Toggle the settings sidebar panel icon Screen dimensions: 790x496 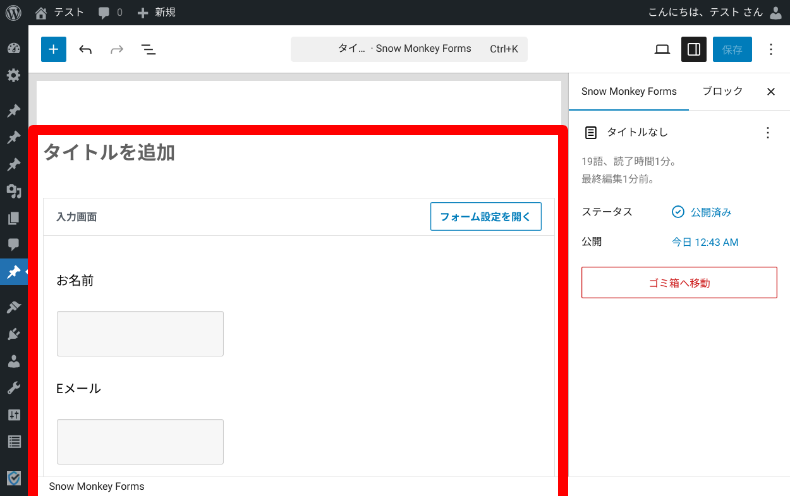[694, 49]
